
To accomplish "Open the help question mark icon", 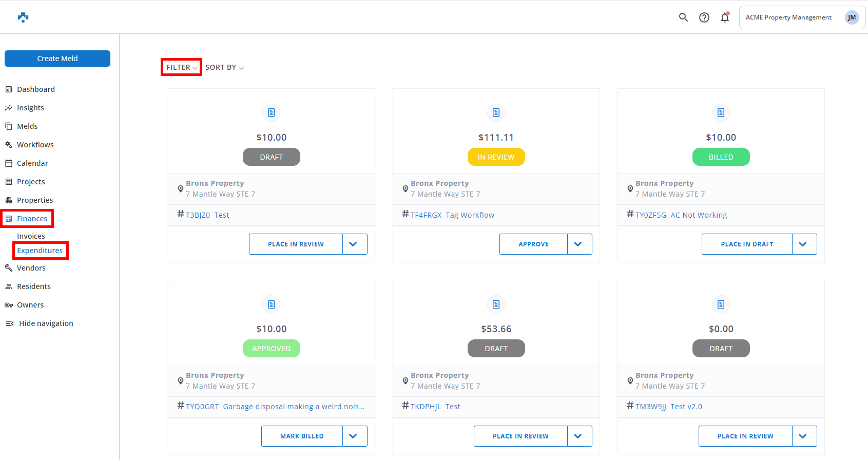I will coord(704,17).
